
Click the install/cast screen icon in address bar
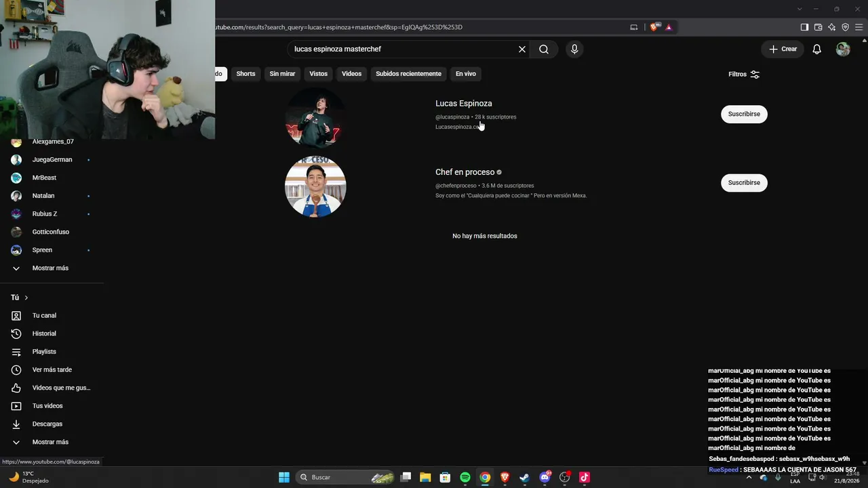coord(634,27)
